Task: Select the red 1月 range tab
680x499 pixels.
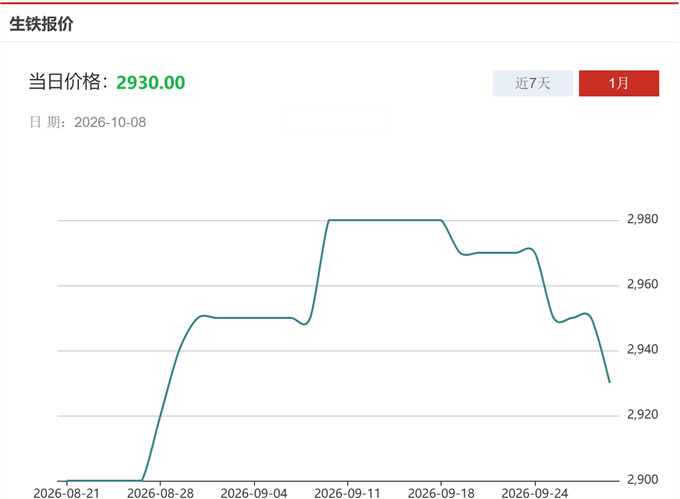Action: click(619, 83)
